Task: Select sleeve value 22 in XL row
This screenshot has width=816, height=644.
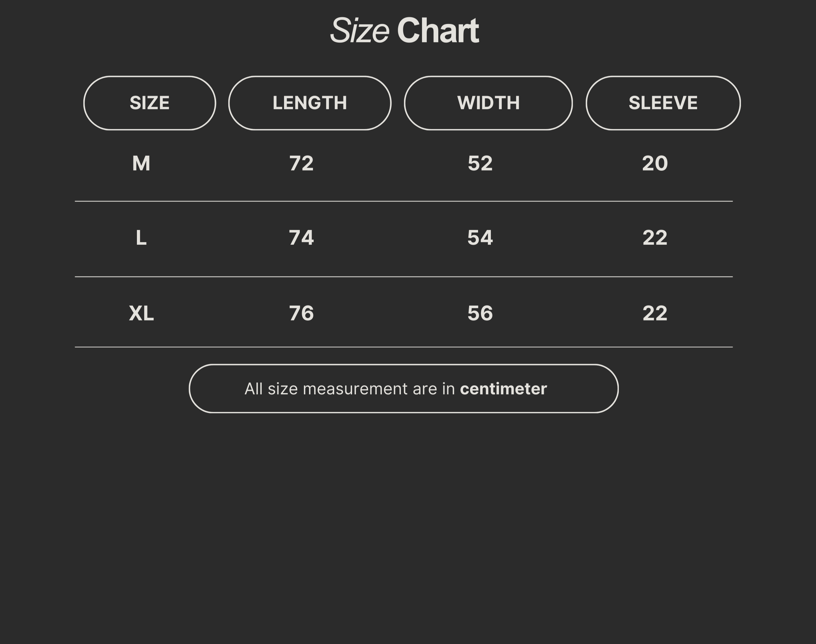Action: pos(655,313)
